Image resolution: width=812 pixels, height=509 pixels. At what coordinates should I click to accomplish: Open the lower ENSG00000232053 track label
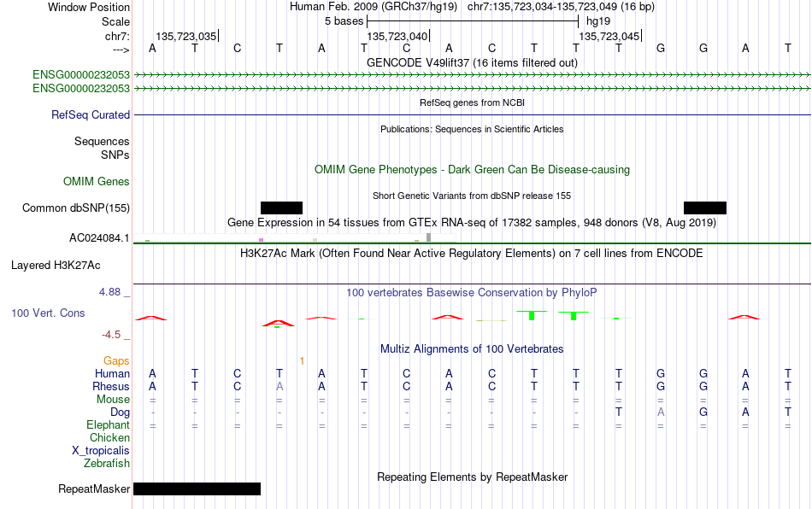(81, 89)
